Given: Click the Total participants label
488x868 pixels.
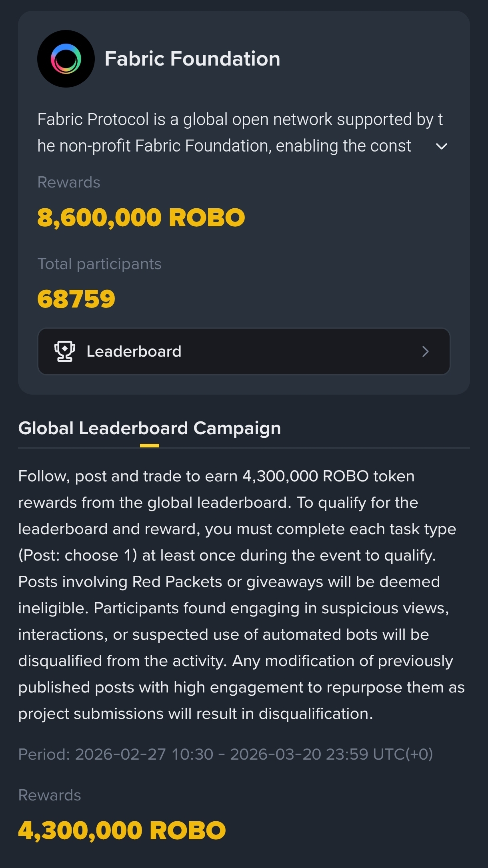Looking at the screenshot, I should (x=99, y=264).
